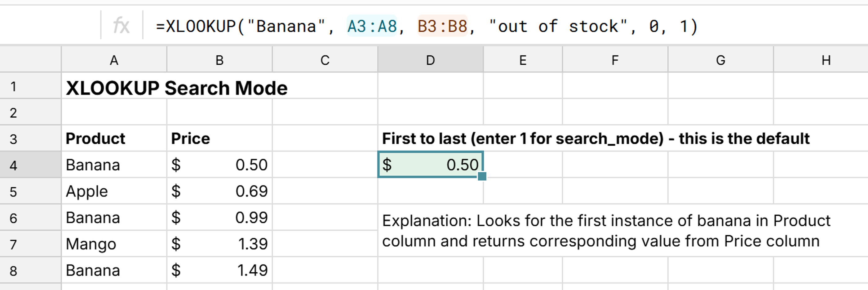868x290 pixels.
Task: Select column header D
Action: (430, 60)
